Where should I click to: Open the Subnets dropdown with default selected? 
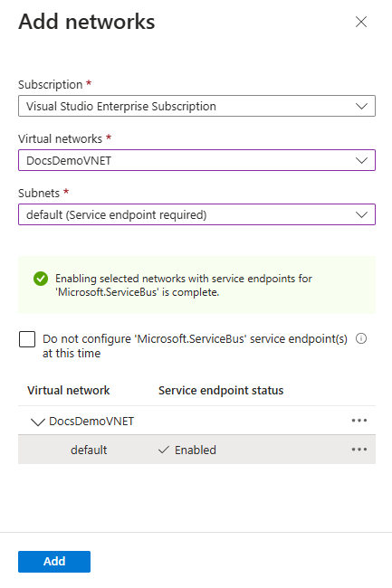click(196, 214)
